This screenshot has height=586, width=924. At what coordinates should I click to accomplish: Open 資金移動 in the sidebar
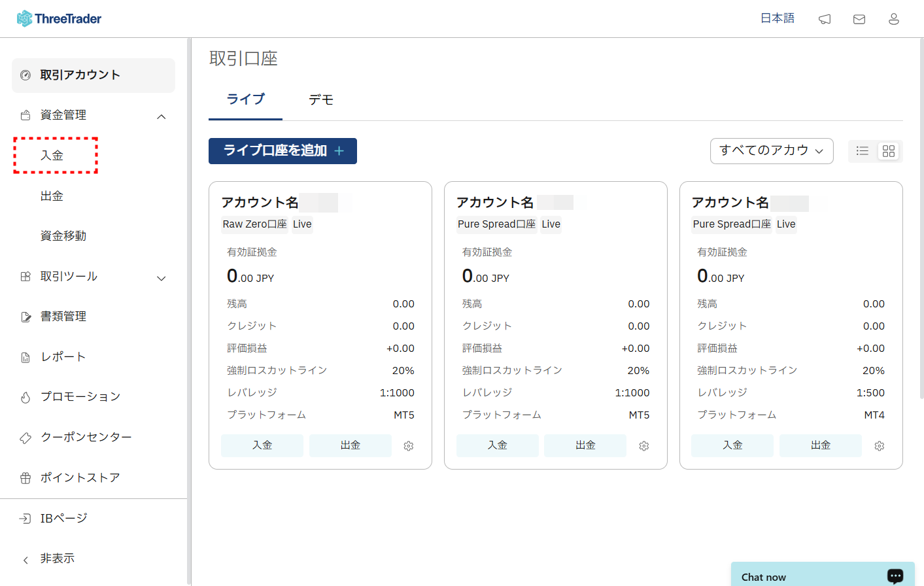pyautogui.click(x=63, y=236)
